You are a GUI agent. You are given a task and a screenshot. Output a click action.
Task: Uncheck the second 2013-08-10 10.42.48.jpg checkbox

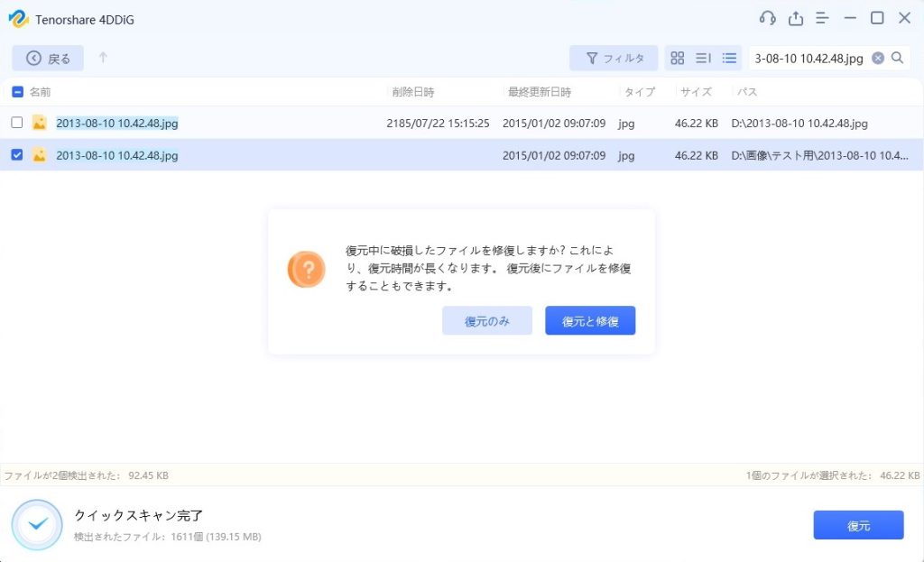pyautogui.click(x=17, y=155)
